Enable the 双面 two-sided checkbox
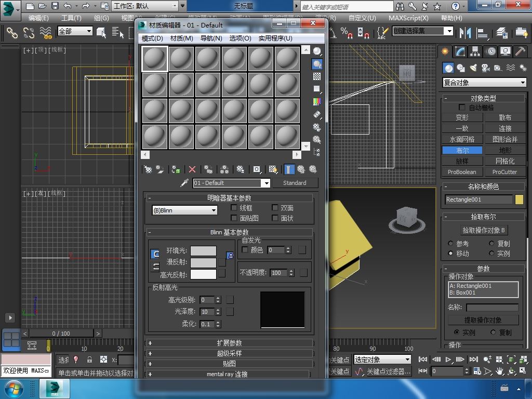The height and width of the screenshot is (399, 532). click(x=275, y=207)
